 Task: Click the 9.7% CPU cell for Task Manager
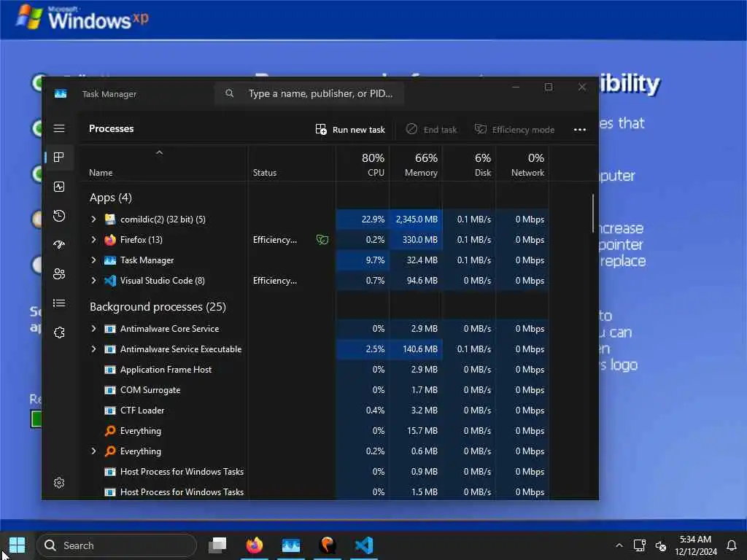click(363, 260)
